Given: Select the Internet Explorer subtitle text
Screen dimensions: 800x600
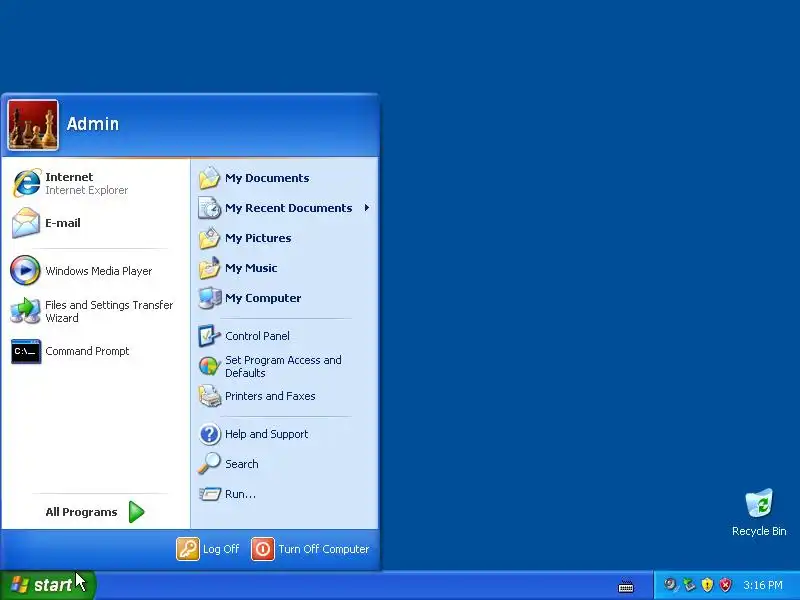Looking at the screenshot, I should 87,190.
